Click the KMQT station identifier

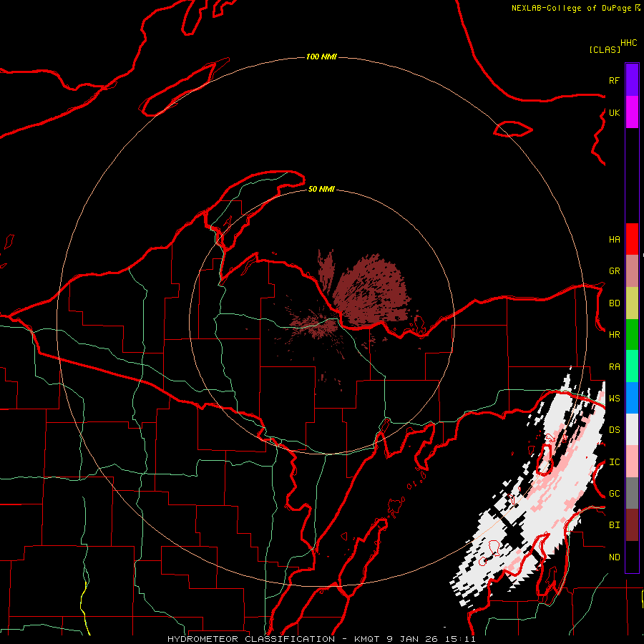tap(367, 639)
